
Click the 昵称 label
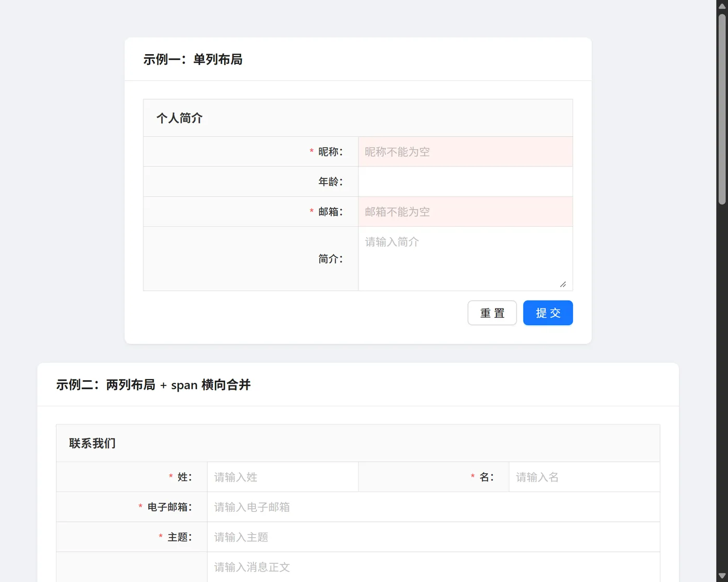point(330,152)
